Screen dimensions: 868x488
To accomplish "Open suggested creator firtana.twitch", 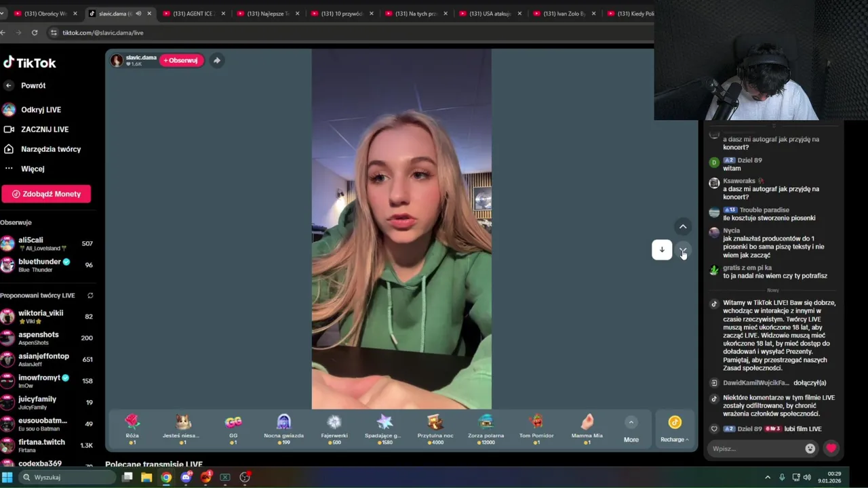I will (47, 445).
